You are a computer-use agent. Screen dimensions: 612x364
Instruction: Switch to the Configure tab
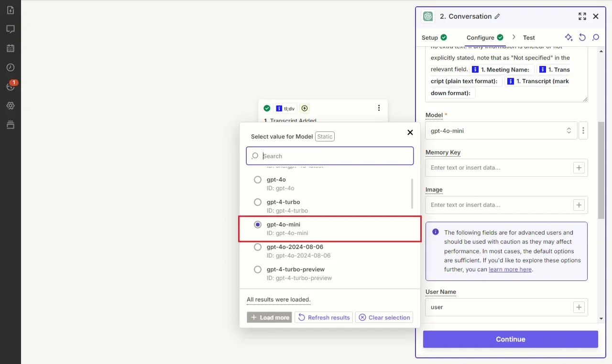[485, 37]
